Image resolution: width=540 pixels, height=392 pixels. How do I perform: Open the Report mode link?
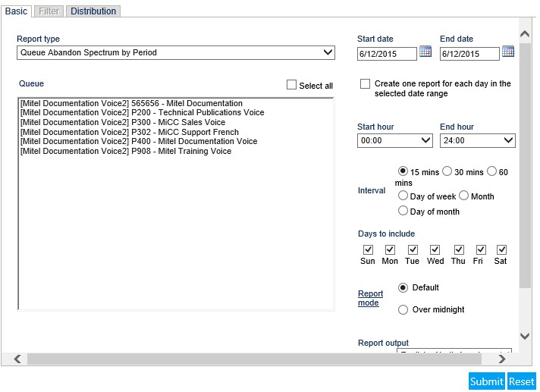(x=370, y=298)
